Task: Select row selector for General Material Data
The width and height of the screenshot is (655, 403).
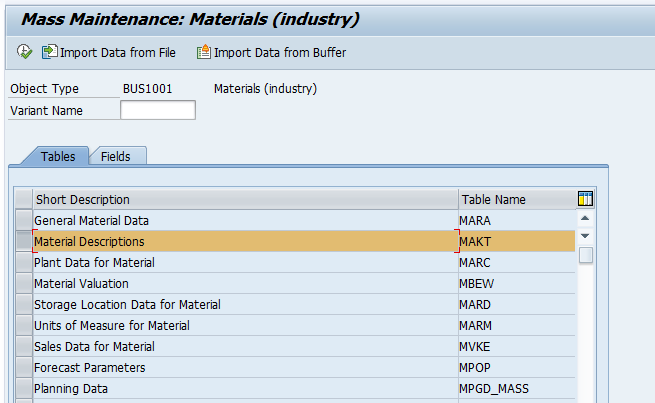Action: coord(23,220)
